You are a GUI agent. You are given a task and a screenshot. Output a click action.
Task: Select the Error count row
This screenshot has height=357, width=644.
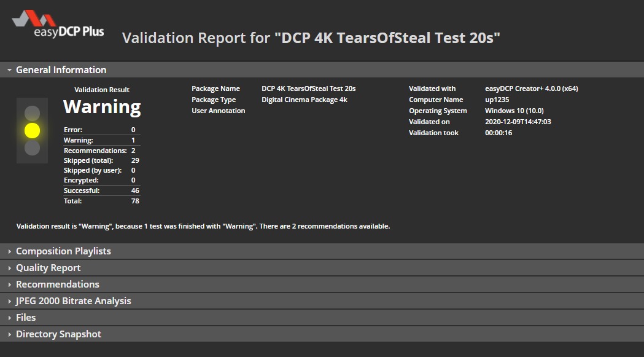[101, 130]
